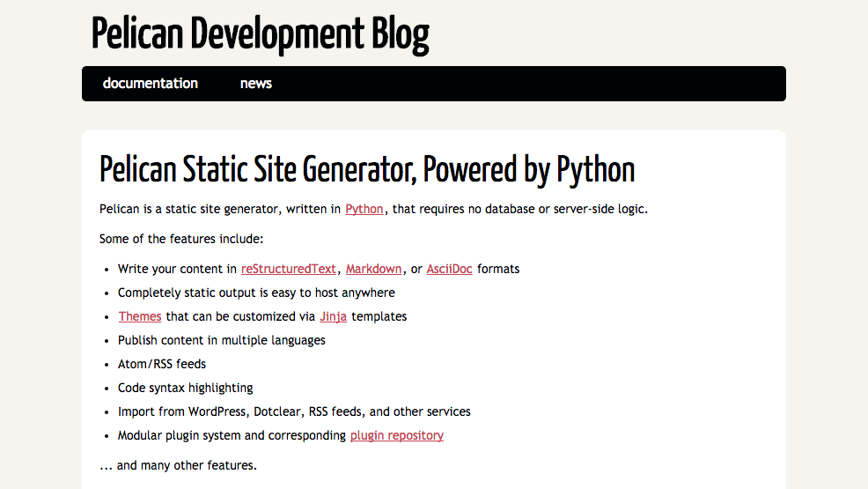Click the 'Some of the features include' text

181,239
